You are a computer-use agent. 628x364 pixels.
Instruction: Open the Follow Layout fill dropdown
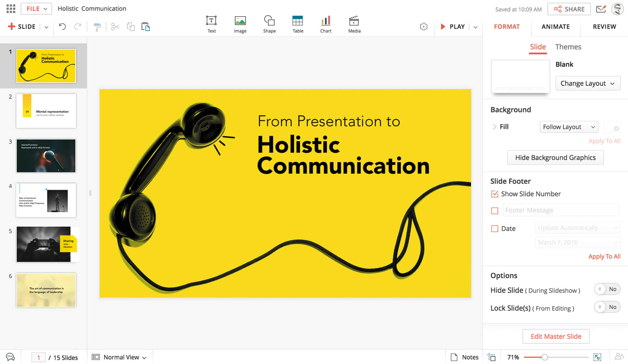click(x=569, y=127)
